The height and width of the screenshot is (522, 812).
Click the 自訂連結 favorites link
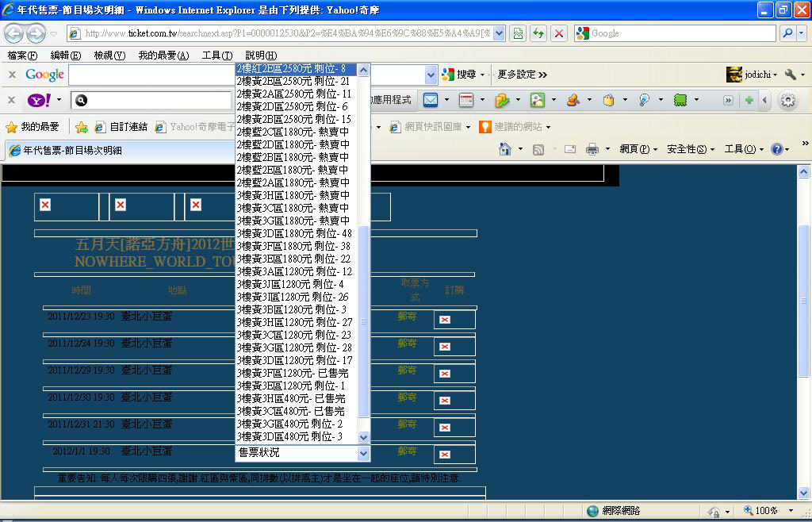[121, 127]
